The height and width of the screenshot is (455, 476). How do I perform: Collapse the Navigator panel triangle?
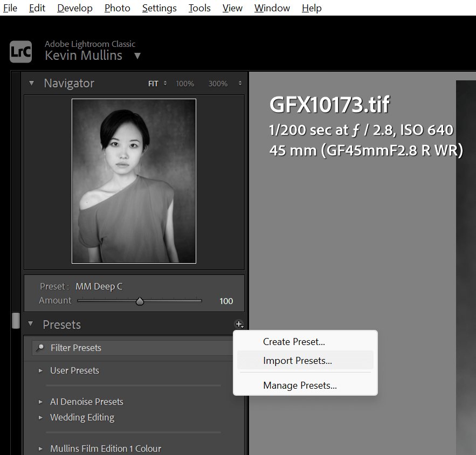31,83
